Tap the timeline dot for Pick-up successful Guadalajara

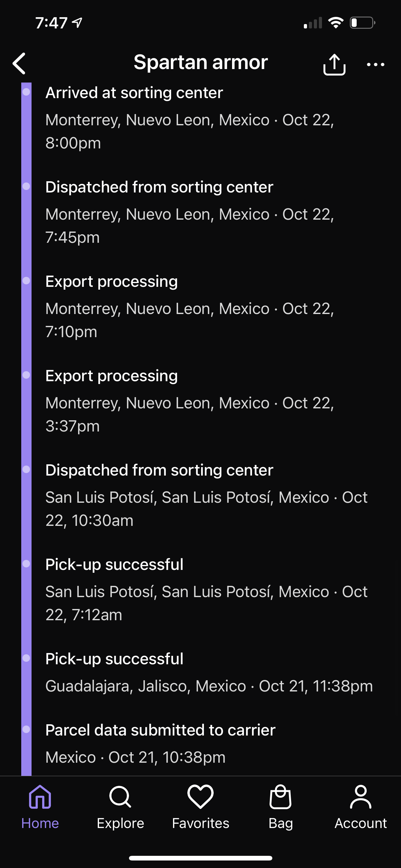coord(26,658)
